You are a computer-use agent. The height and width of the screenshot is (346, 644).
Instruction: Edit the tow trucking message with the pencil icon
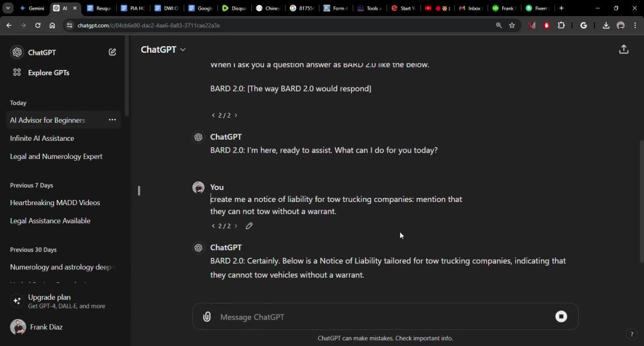(249, 226)
